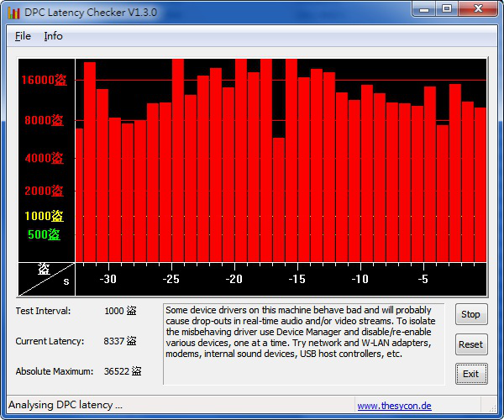
Task: Click the Stop button
Action: pos(471,314)
